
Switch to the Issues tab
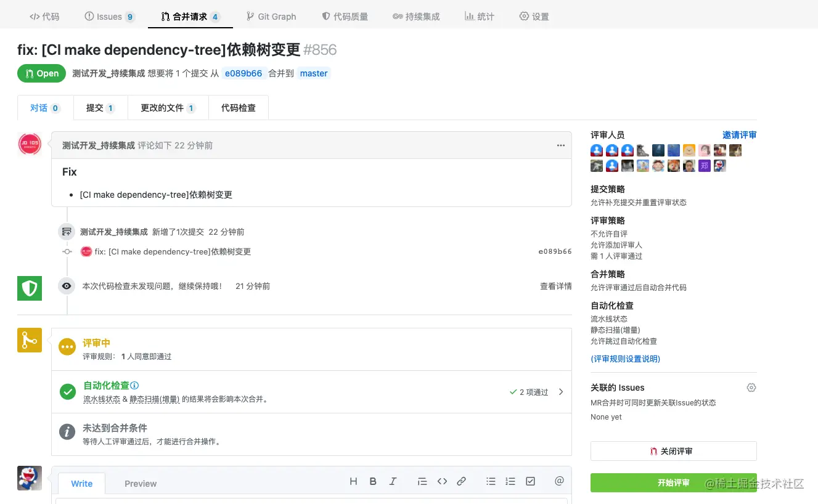pos(110,17)
